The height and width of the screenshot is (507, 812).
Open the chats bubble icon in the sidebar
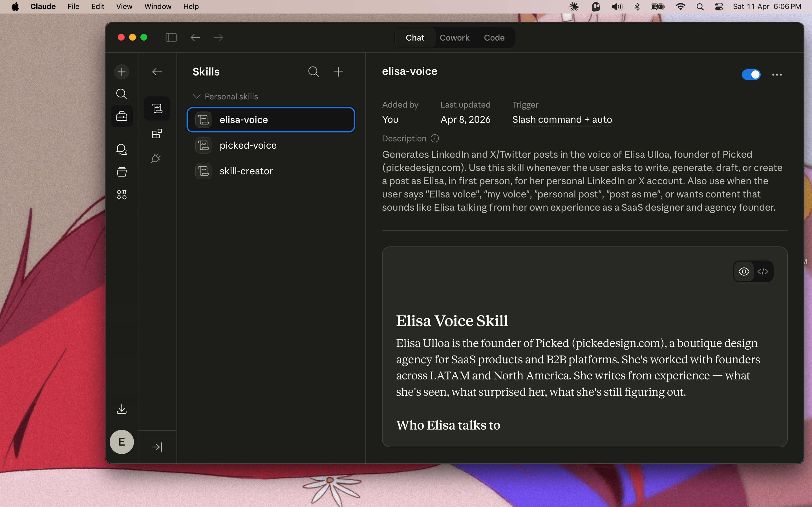(122, 149)
